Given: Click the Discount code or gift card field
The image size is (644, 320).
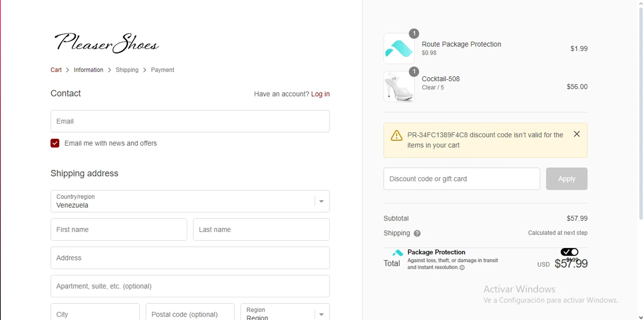Looking at the screenshot, I should (x=462, y=179).
